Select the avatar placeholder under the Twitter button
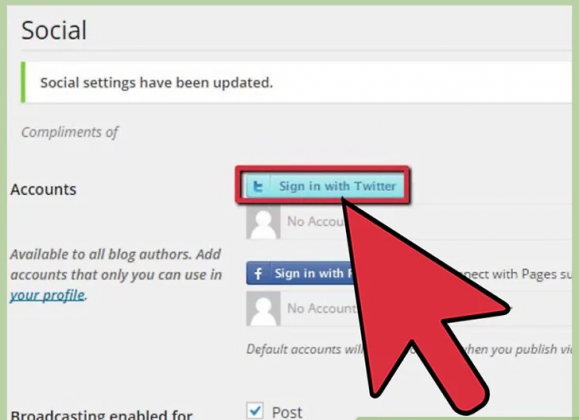Screen dimensions: 579x420 pos(263,222)
